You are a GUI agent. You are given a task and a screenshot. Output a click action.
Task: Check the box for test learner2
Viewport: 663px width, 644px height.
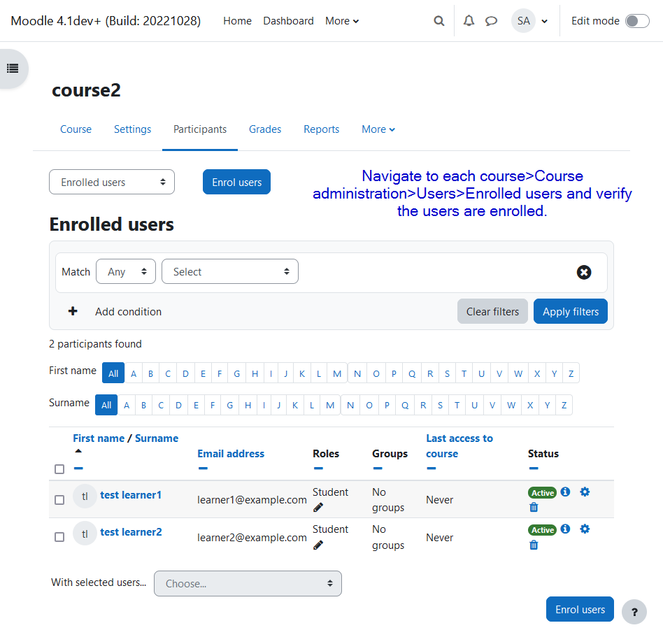(59, 537)
